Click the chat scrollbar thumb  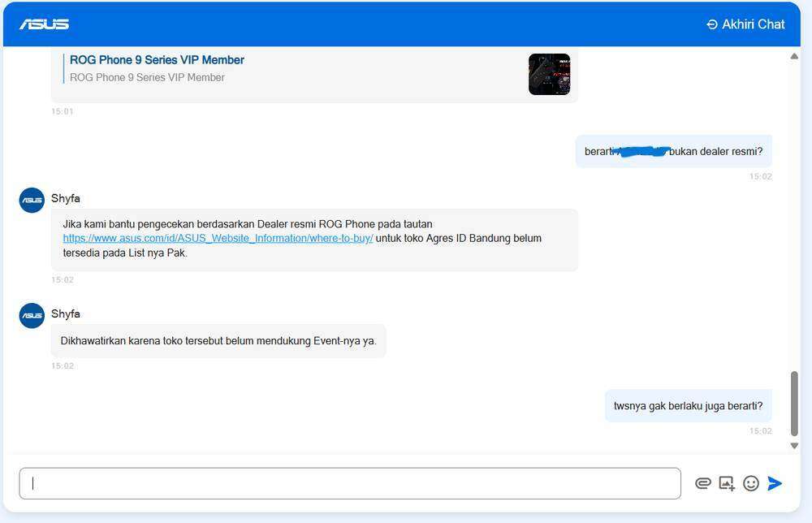tap(794, 404)
